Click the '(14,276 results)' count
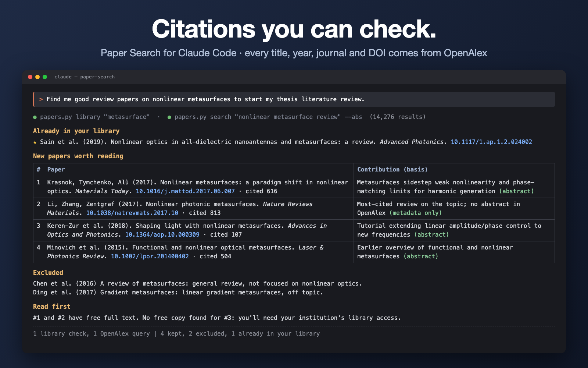The image size is (588, 368). (x=398, y=117)
